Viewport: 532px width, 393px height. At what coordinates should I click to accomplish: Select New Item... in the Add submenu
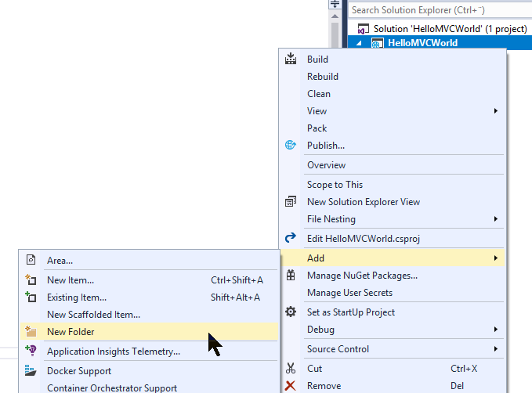click(149, 280)
